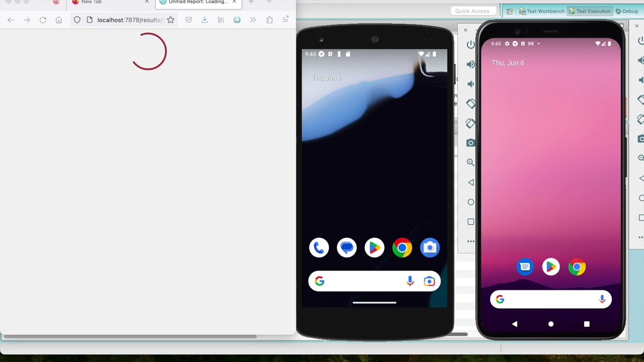Open the Firefox library icon
The image size is (644, 362).
click(221, 20)
